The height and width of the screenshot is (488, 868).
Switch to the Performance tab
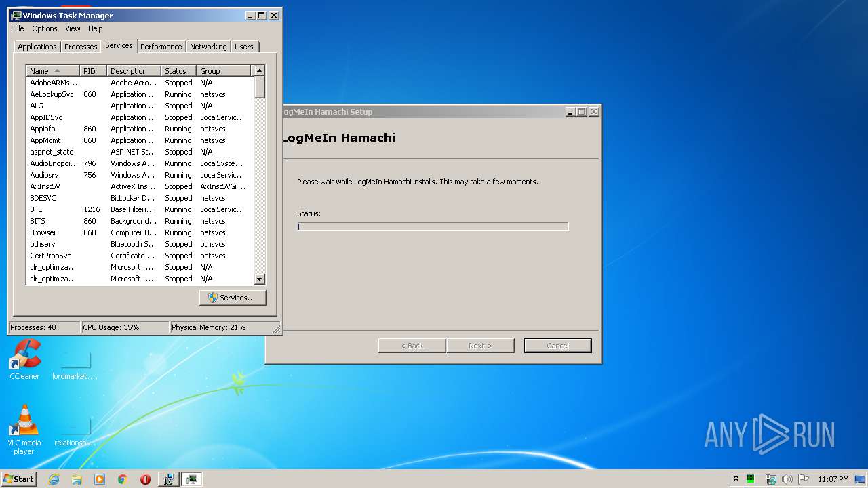coord(161,47)
